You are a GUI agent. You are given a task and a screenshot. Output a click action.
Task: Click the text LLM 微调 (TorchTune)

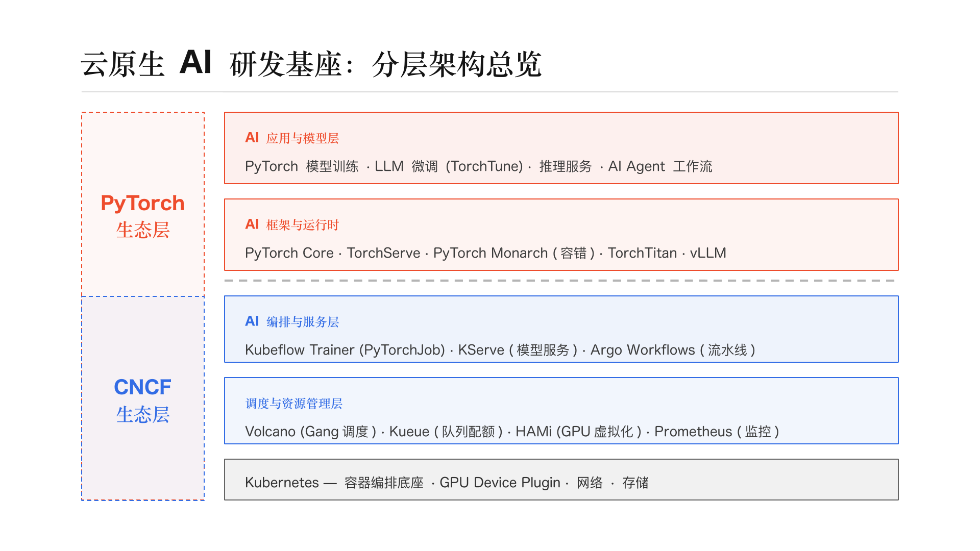tap(449, 166)
